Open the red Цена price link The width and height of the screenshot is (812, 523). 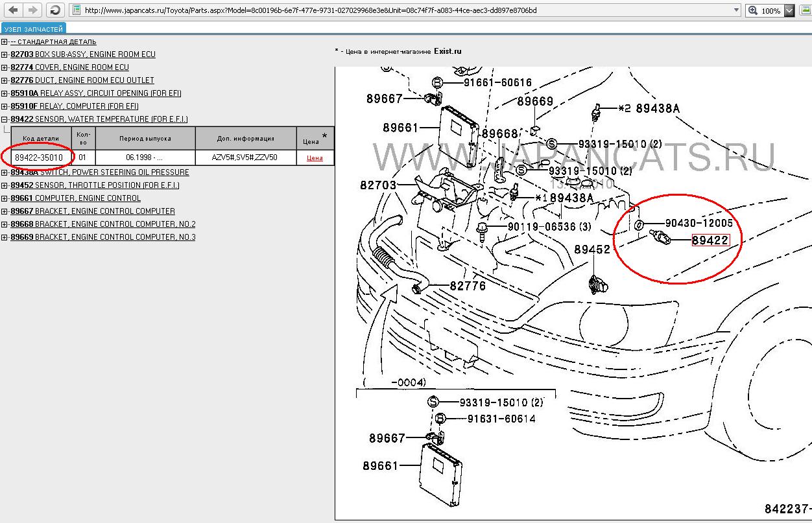coord(315,158)
